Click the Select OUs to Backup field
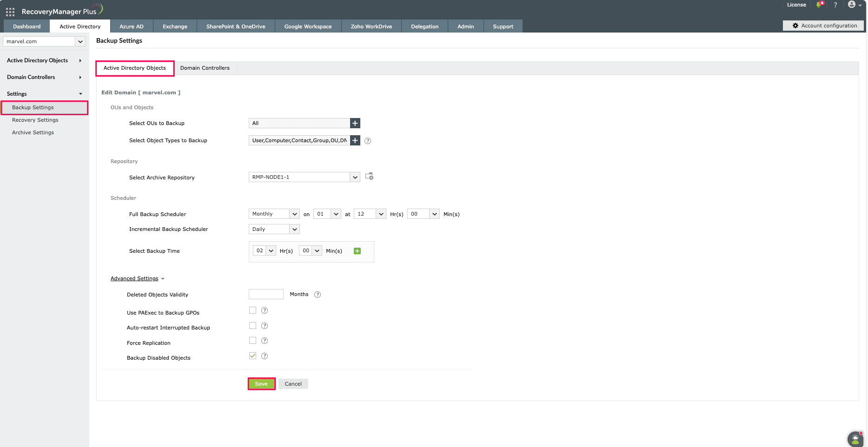Viewport: 868px width, 447px height. (299, 123)
